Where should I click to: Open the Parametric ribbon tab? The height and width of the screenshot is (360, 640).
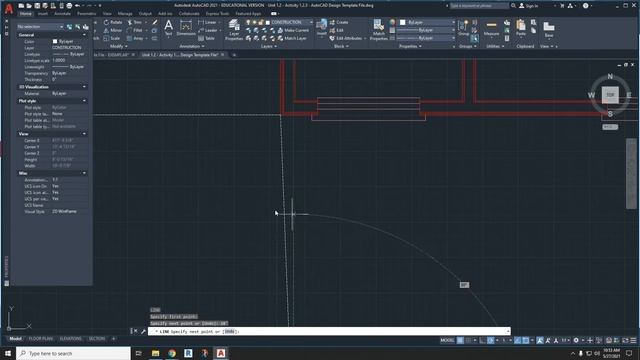(x=87, y=13)
